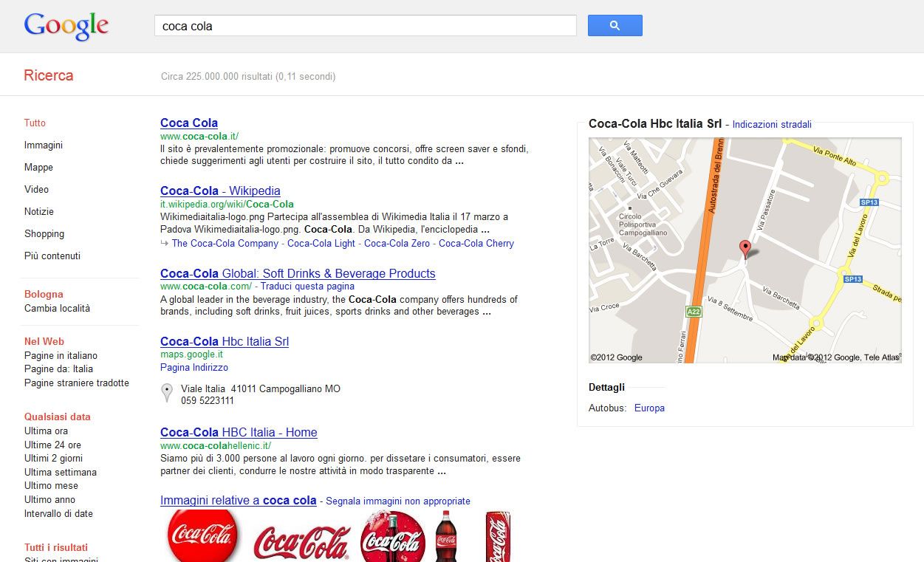Click the A22 highway badge on map

pos(693,312)
